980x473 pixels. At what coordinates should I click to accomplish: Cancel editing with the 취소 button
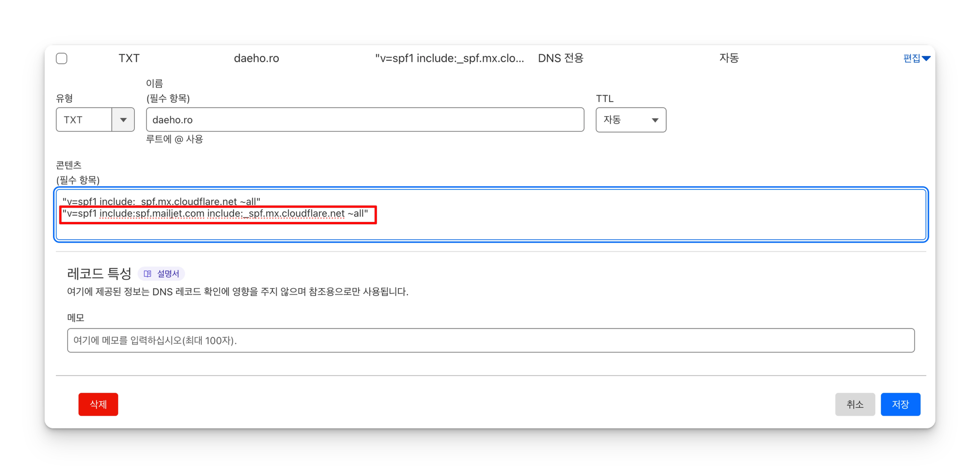pos(855,404)
